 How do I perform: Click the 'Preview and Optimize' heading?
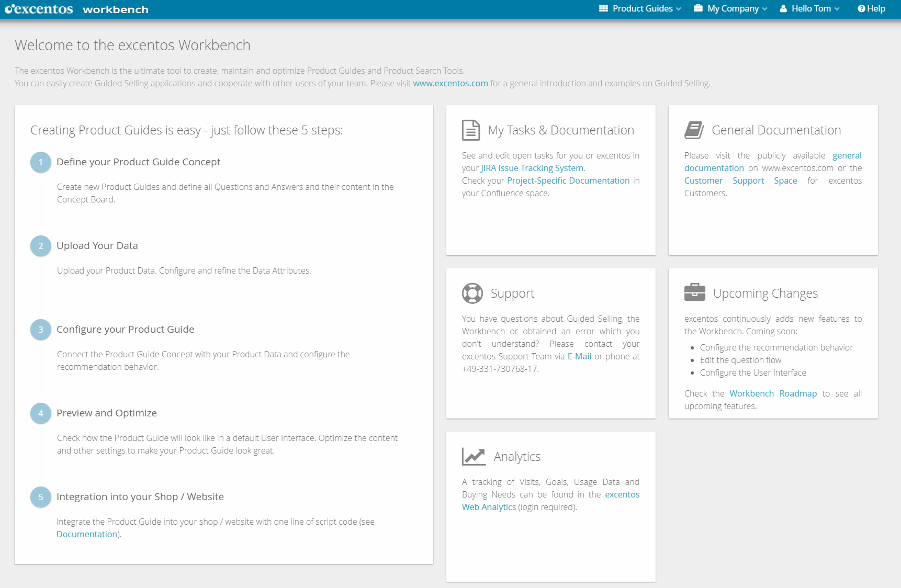coord(107,413)
